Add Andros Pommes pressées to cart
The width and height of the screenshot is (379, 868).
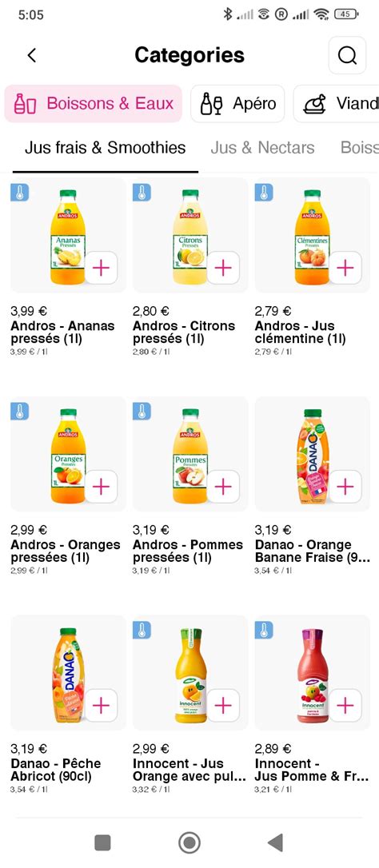(x=223, y=487)
